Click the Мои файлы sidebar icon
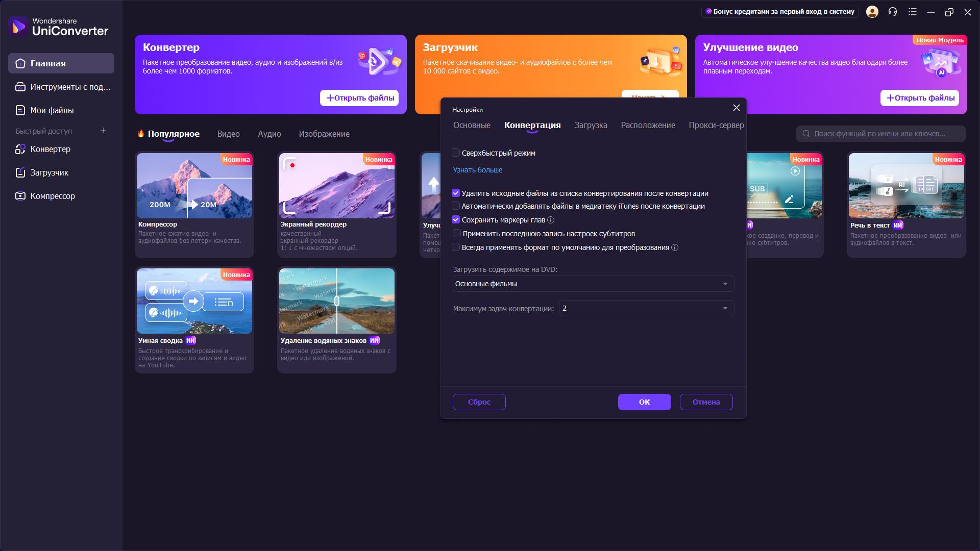The width and height of the screenshot is (980, 551). click(x=20, y=110)
